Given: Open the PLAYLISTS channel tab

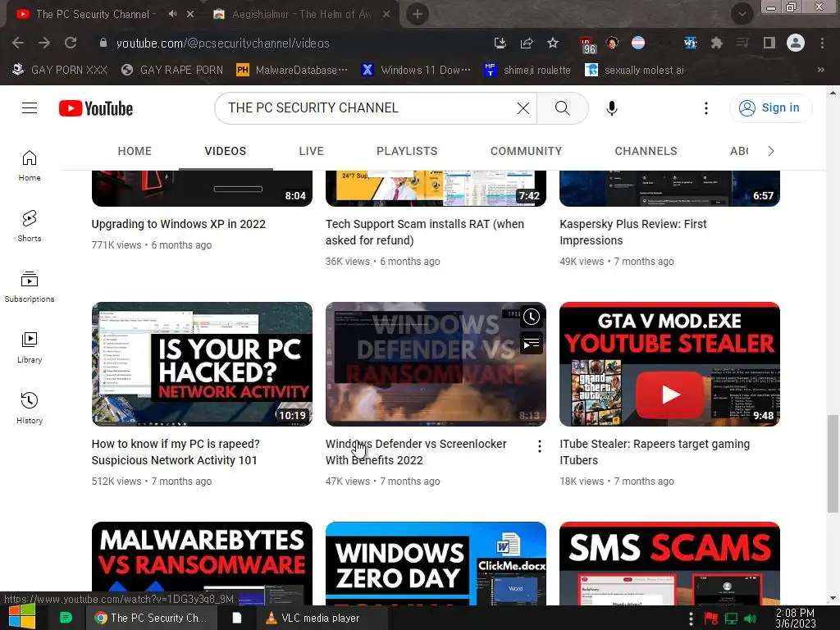Looking at the screenshot, I should (x=407, y=151).
